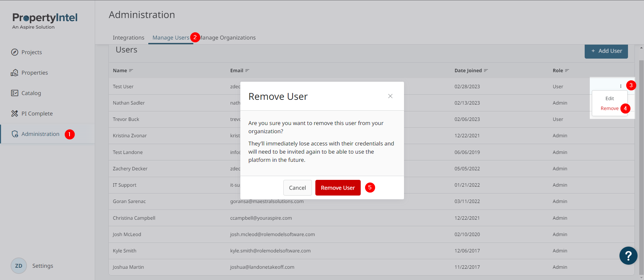Click email josh.mcleod@rolemodelsoftware.com
This screenshot has height=280, width=644.
point(272,234)
